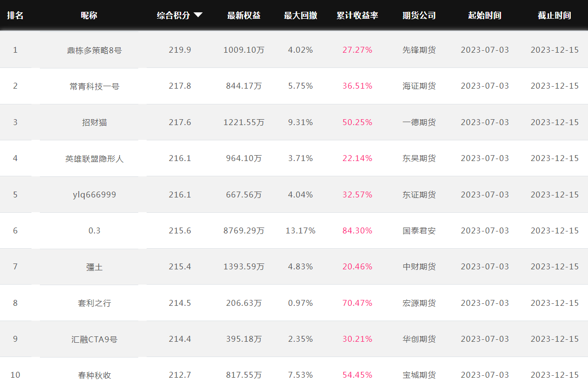Click futures company 东证期货
The width and height of the screenshot is (588, 392).
click(419, 195)
